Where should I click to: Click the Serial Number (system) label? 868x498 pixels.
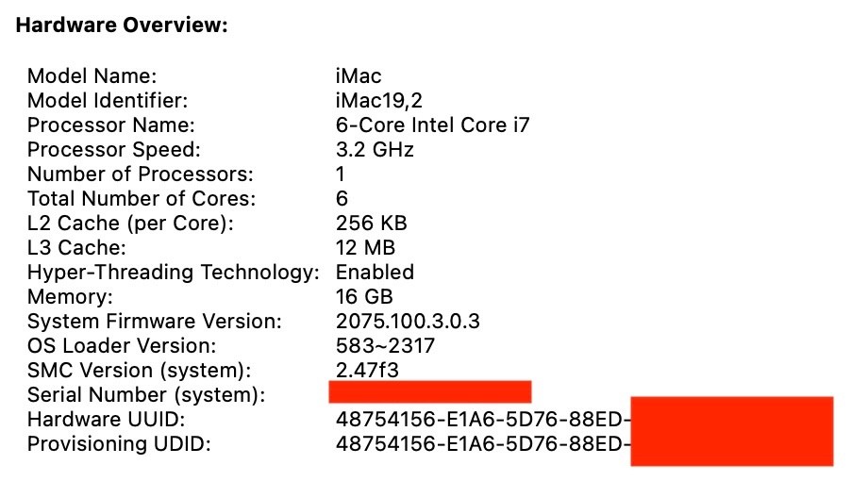[145, 395]
